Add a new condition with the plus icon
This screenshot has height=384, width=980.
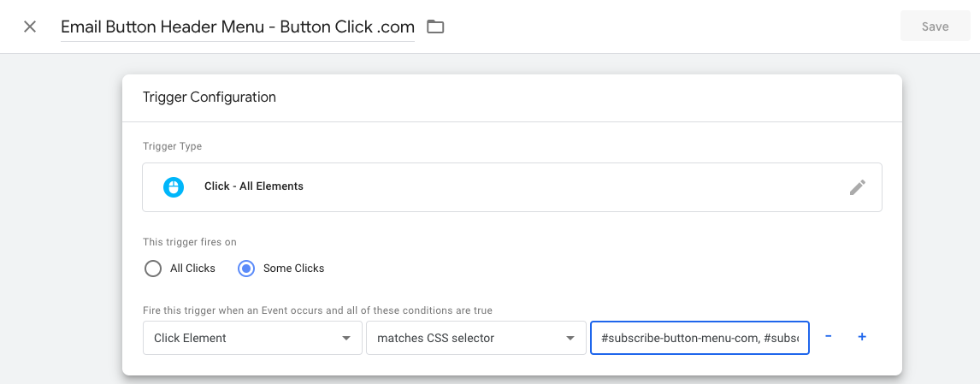point(862,337)
